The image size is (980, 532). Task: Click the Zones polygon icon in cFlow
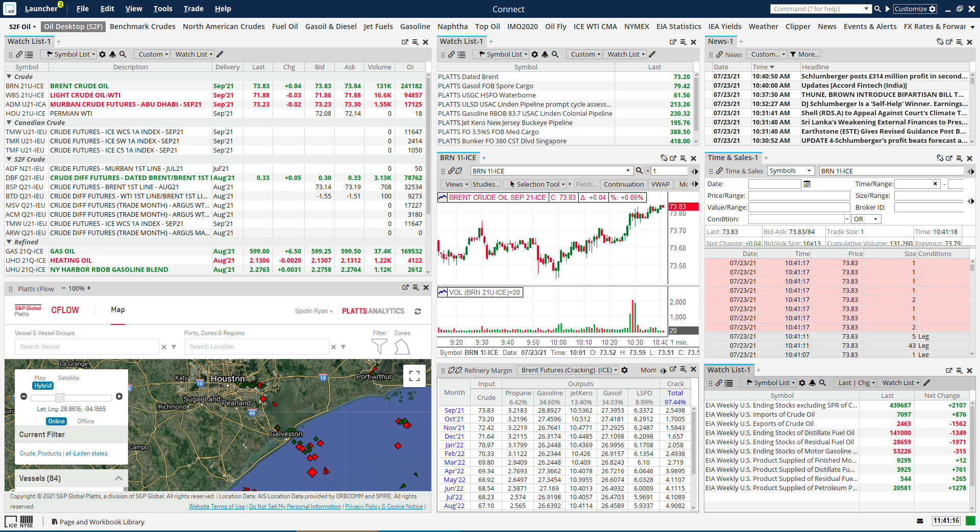coord(402,347)
